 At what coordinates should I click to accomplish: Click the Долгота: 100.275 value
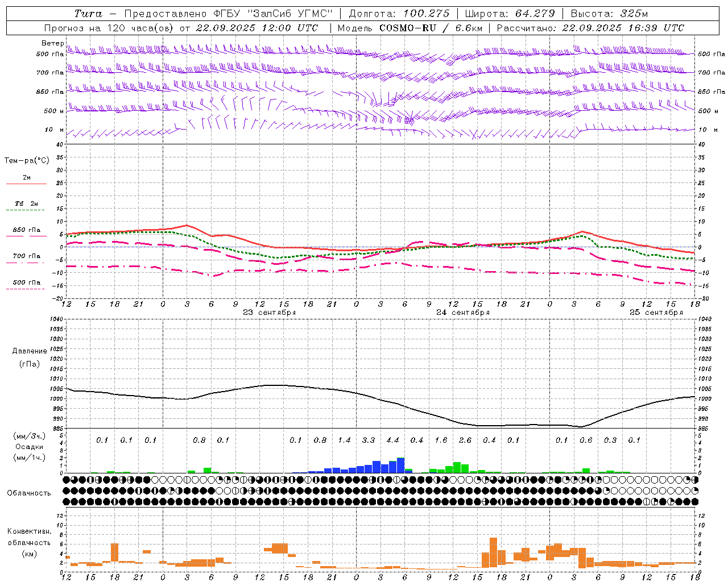point(399,14)
